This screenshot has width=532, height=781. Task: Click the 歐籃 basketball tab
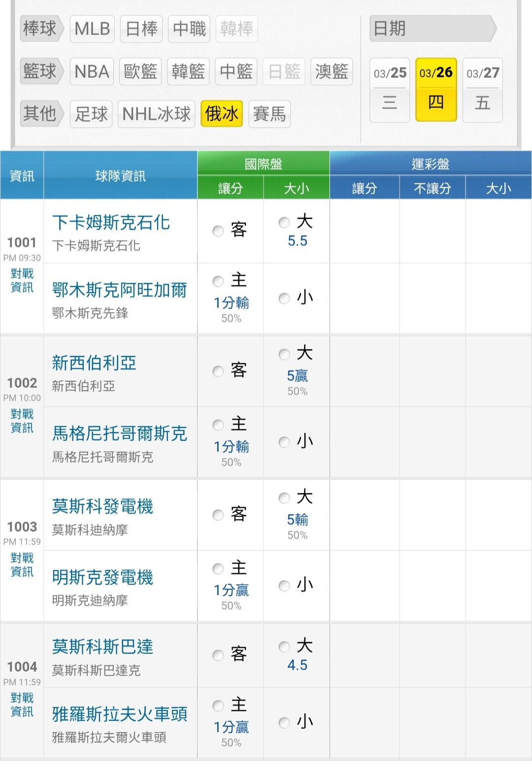(140, 72)
